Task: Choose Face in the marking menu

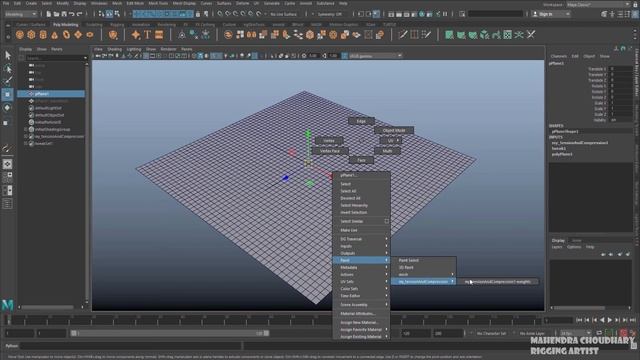Action: (x=361, y=160)
